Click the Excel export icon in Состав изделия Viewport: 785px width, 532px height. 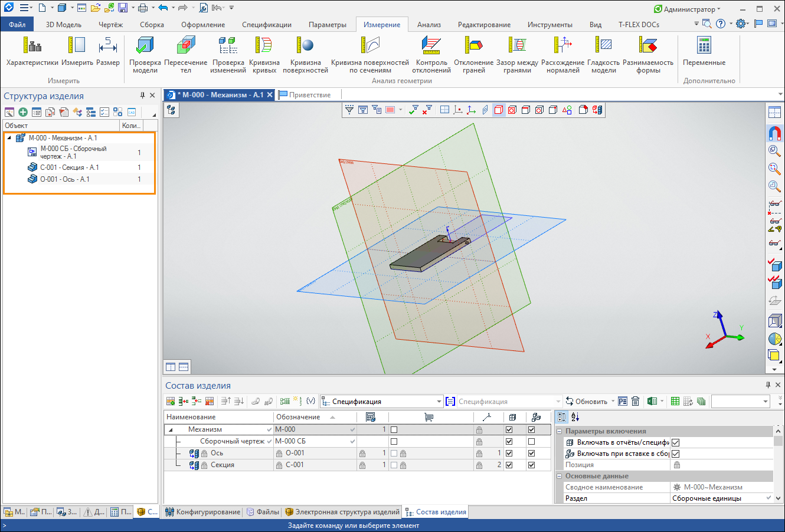pos(652,401)
